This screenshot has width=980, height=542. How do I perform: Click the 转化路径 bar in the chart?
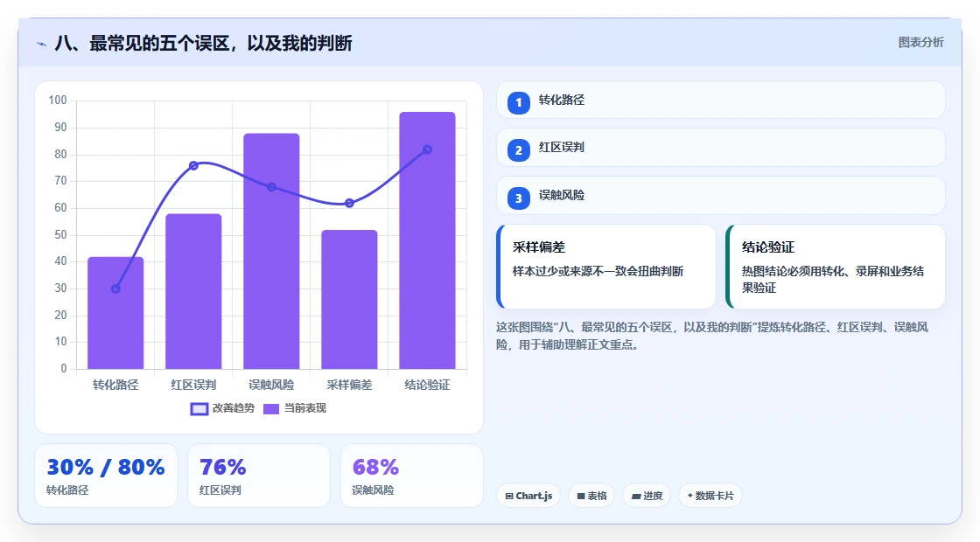click(115, 313)
